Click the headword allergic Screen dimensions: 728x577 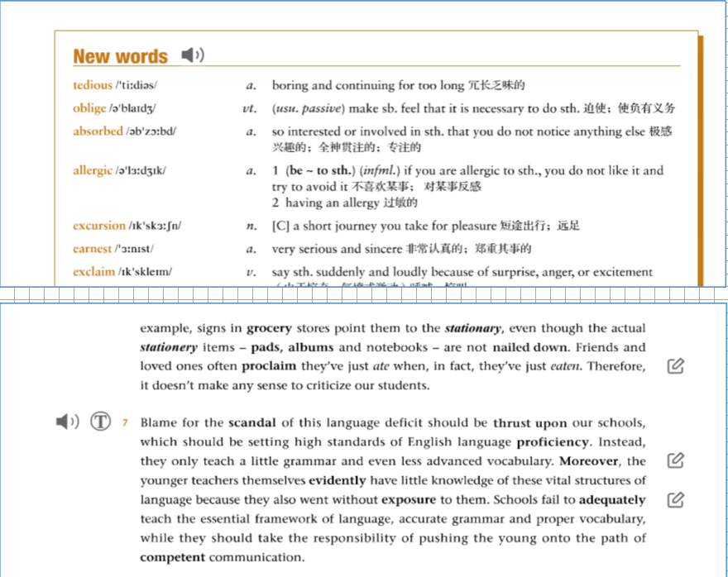coord(92,170)
